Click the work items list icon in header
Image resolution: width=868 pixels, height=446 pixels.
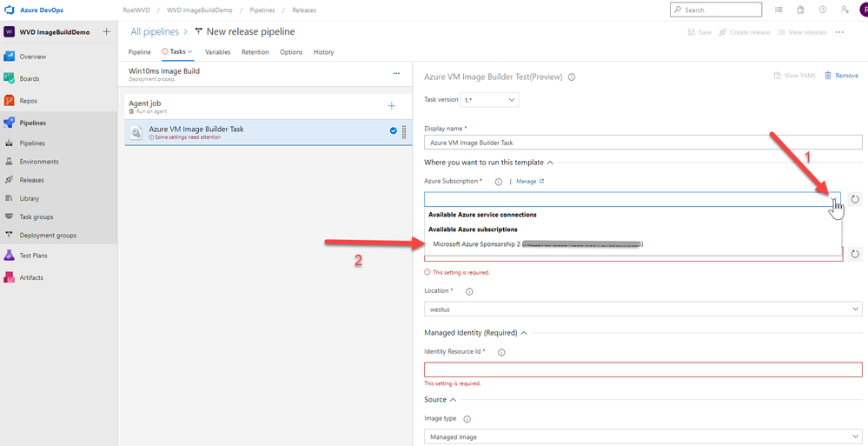779,10
